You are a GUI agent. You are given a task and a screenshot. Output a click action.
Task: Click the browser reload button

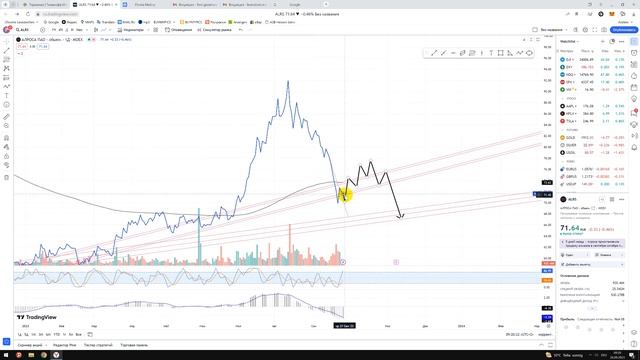[x=28, y=14]
